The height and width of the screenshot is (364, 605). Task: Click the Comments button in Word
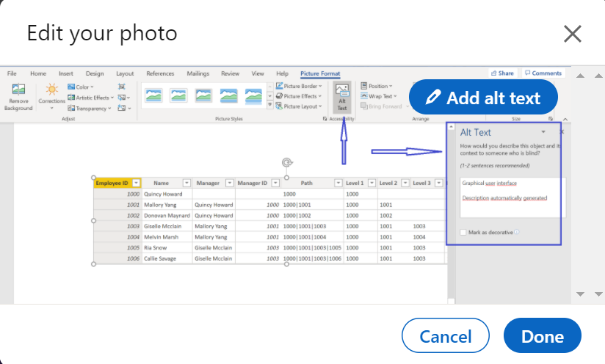[x=543, y=73]
